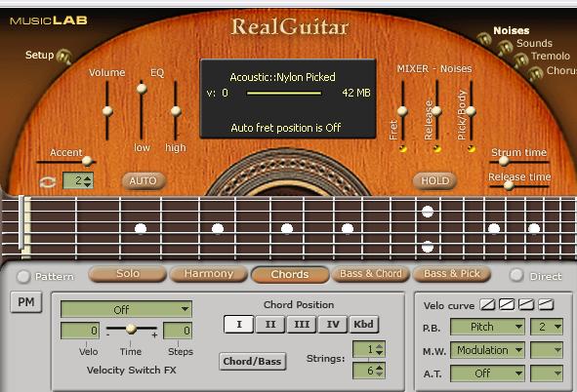Viewport: 577px width, 392px height.
Task: Select the fourth Velo curve icon
Action: (546, 304)
